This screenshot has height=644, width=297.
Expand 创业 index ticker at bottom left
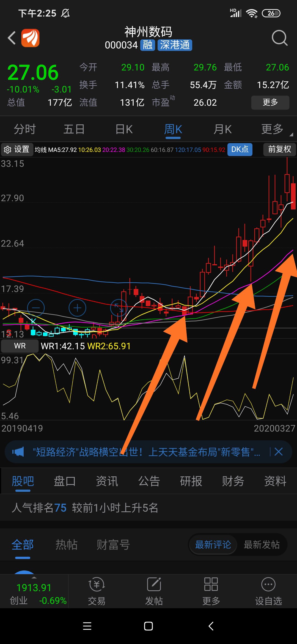coord(34,591)
